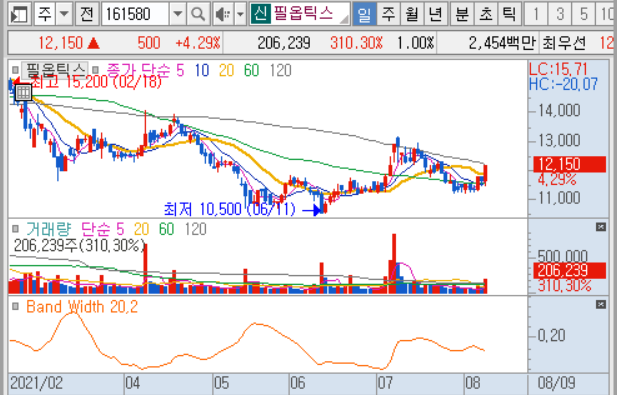
Task: Click the grid table icon on price chart
Action: [x=23, y=92]
